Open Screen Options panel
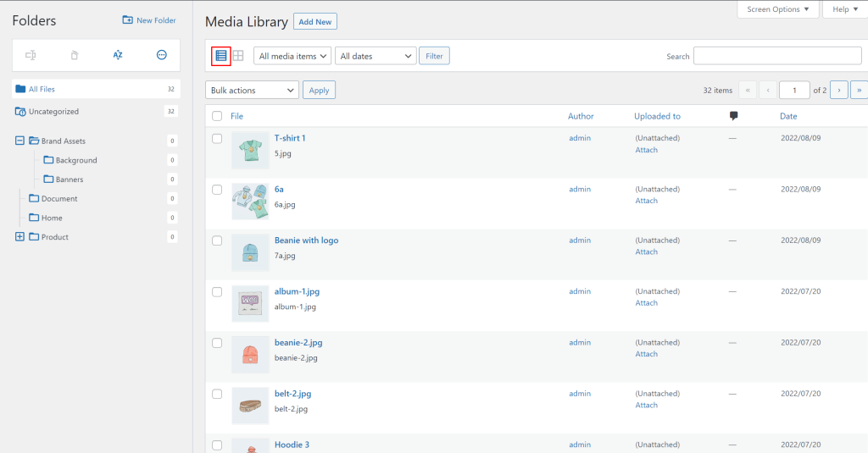 pos(778,9)
